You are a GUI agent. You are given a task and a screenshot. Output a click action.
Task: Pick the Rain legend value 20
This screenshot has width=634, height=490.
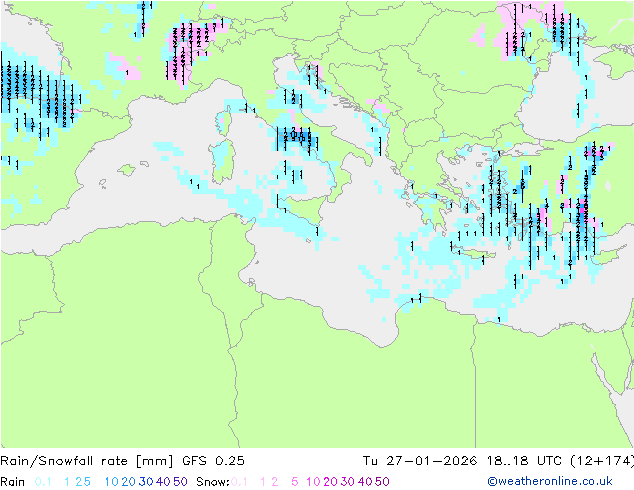coord(129,482)
